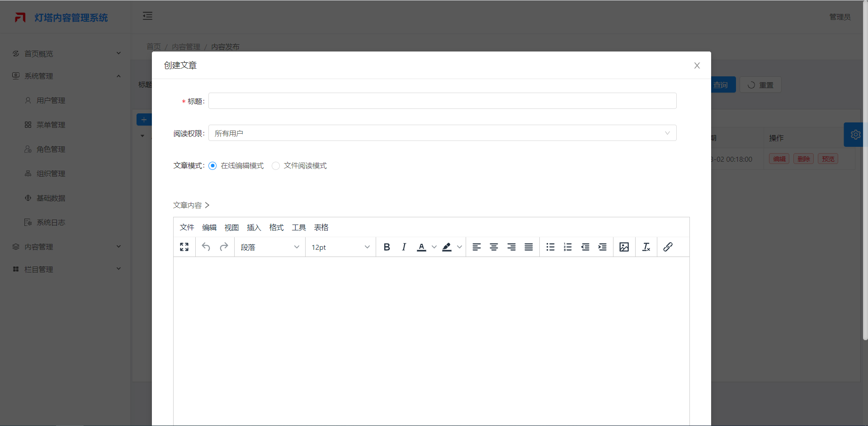The width and height of the screenshot is (868, 426).
Task: Open the 阅读权限 dropdown
Action: (442, 133)
